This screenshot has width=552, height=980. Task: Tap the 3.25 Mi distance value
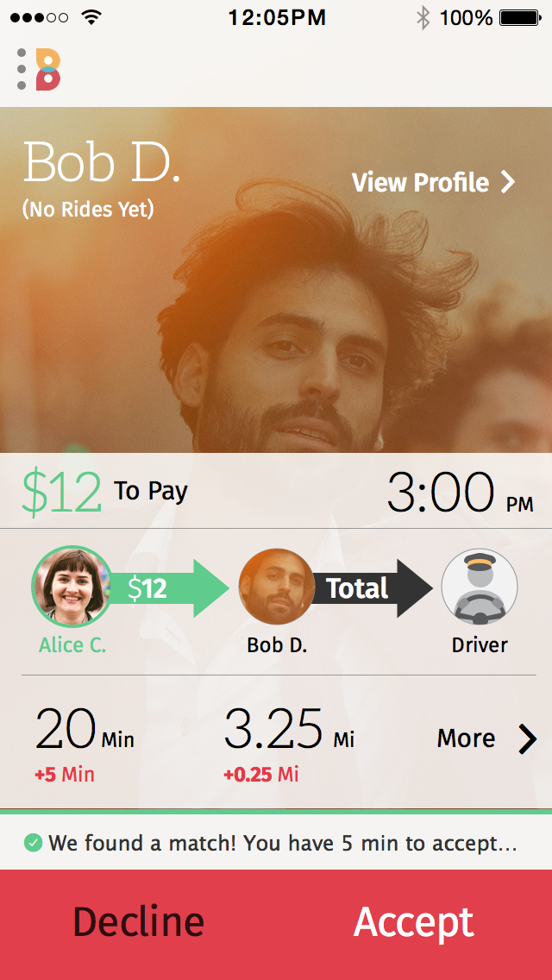point(289,730)
